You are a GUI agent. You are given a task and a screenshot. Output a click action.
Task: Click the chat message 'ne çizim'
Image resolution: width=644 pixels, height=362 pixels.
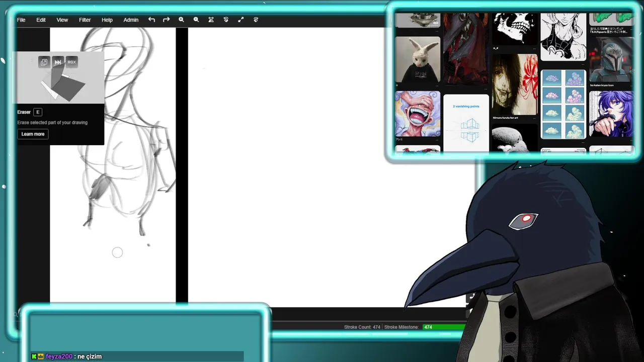pos(90,356)
